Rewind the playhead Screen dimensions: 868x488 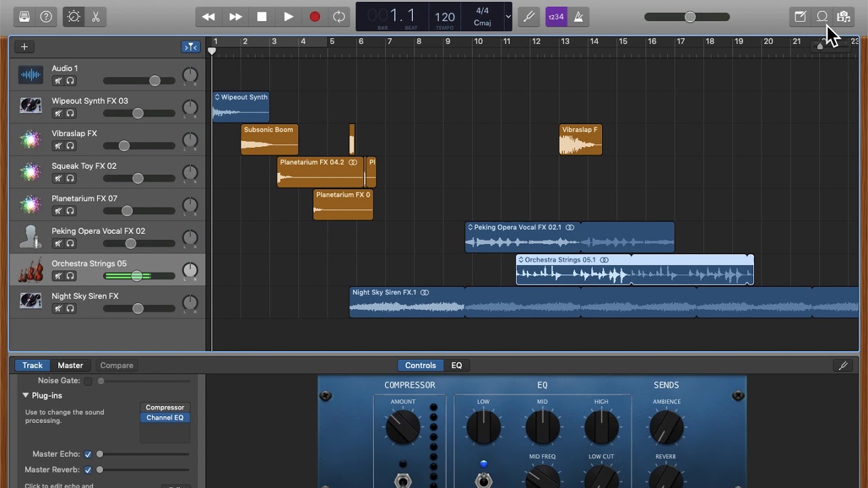[x=209, y=17]
